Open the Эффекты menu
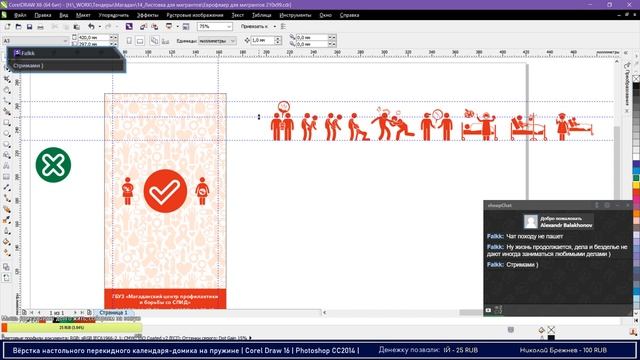Image resolution: width=640 pixels, height=360 pixels. tap(147, 15)
